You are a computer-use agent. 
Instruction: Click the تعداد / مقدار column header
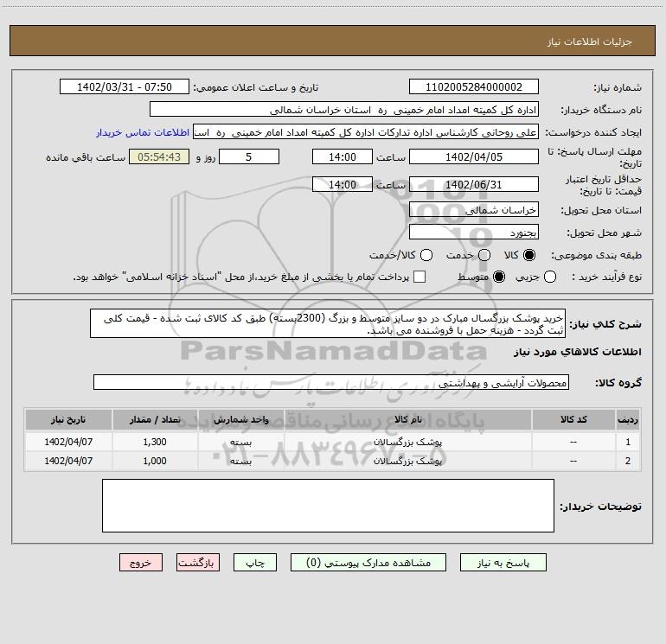[155, 419]
